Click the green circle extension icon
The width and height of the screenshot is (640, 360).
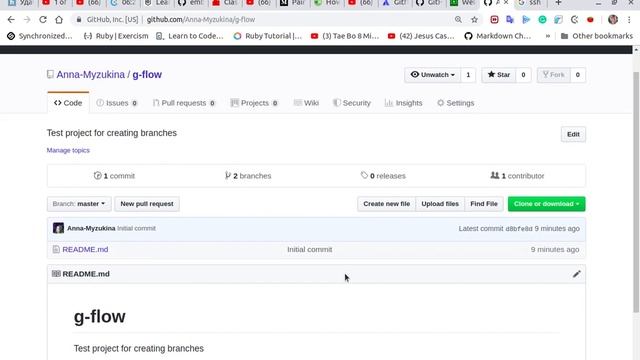click(542, 20)
